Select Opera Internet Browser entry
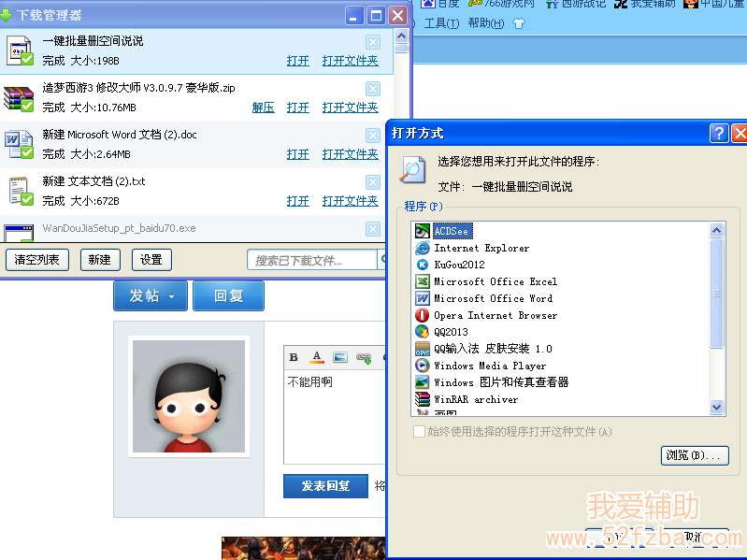747x560 pixels. pos(495,315)
